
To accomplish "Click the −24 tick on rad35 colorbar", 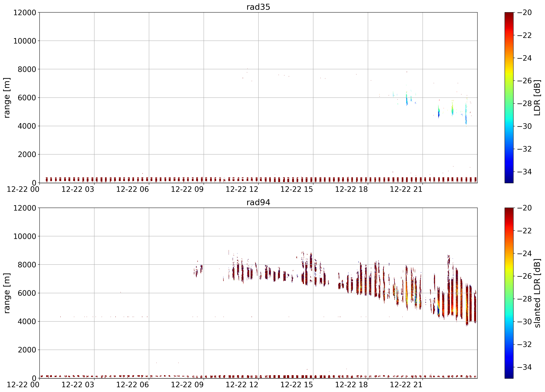I will [524, 58].
